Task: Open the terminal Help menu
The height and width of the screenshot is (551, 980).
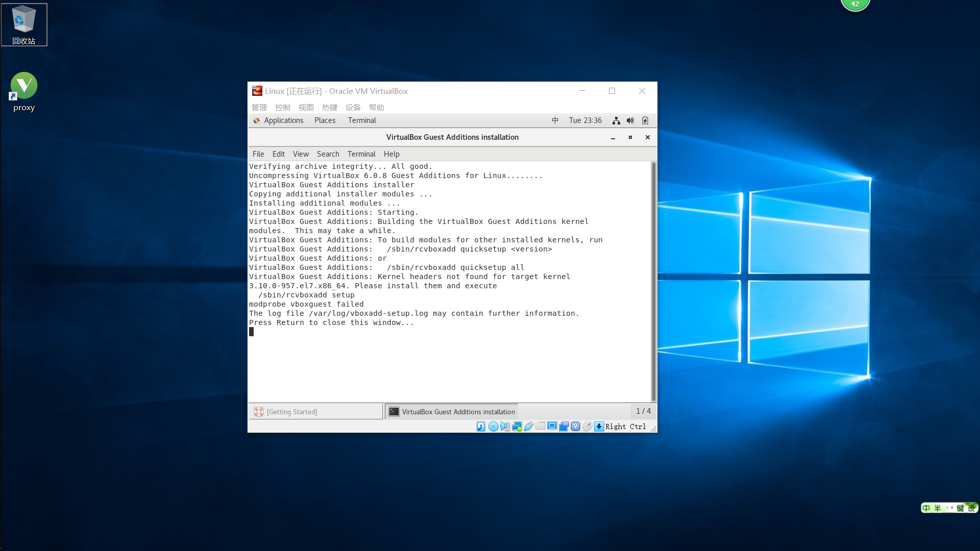Action: coord(391,154)
